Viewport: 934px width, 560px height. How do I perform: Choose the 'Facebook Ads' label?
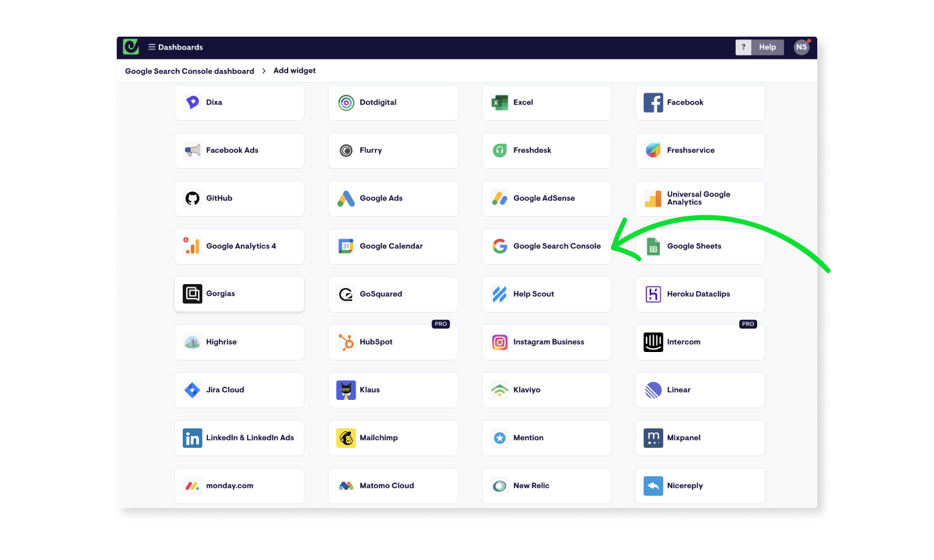coord(232,151)
